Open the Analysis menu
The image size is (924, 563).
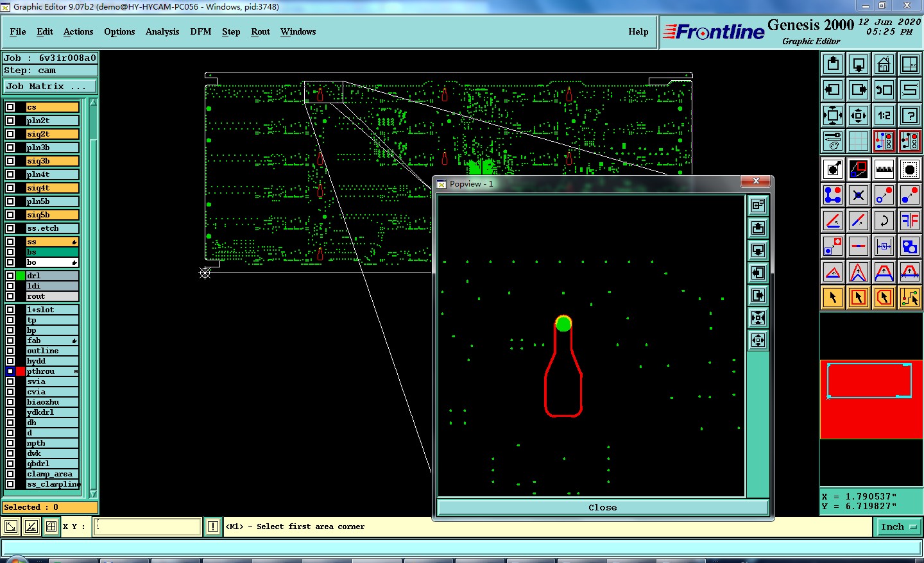pyautogui.click(x=162, y=31)
